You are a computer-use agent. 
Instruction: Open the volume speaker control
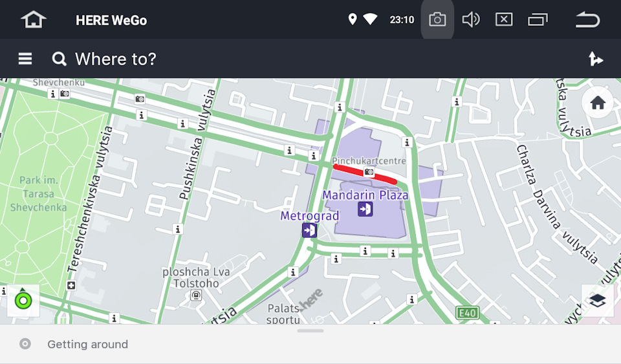point(471,19)
